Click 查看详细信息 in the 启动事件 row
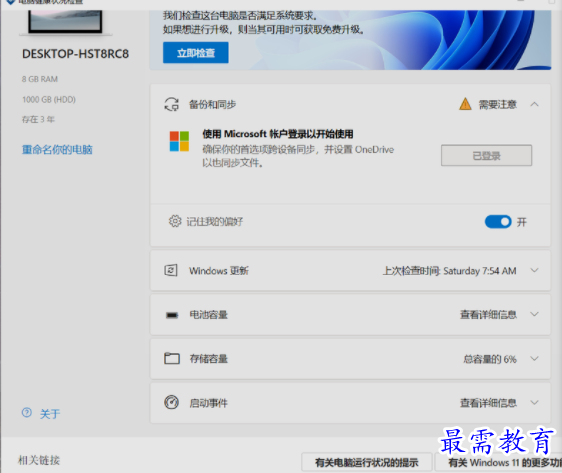Viewport: 562px width, 473px height. point(488,403)
